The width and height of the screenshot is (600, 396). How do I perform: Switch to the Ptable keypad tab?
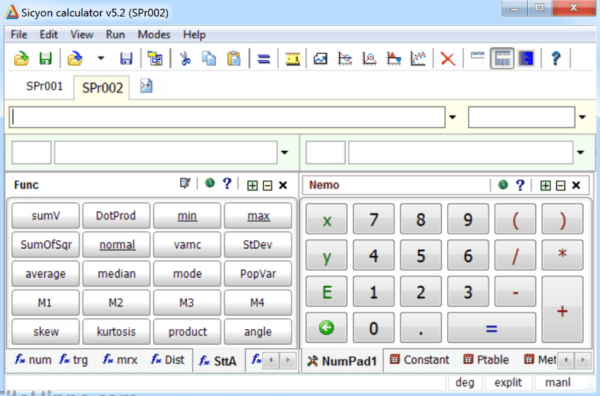click(486, 360)
